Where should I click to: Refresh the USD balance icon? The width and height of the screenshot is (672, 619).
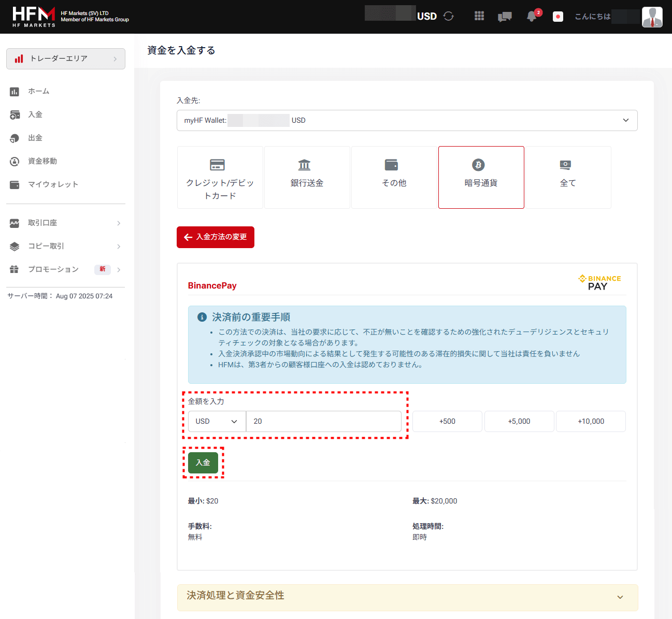[x=449, y=16]
